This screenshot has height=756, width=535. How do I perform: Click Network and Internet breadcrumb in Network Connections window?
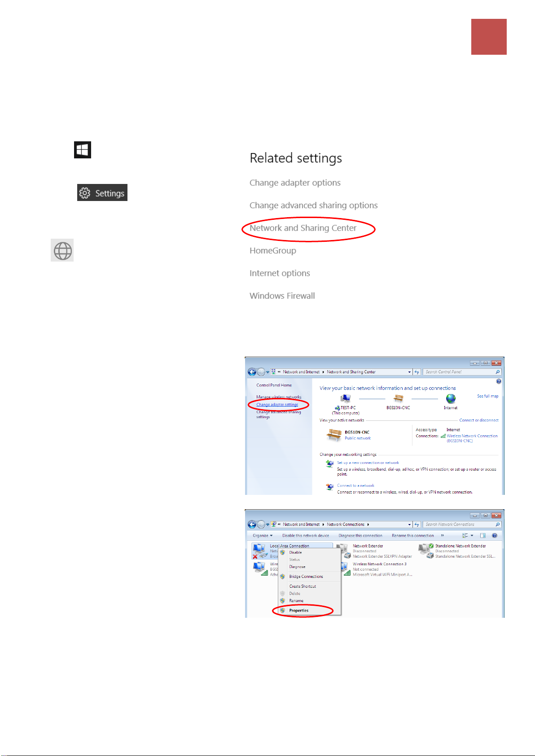pos(301,524)
